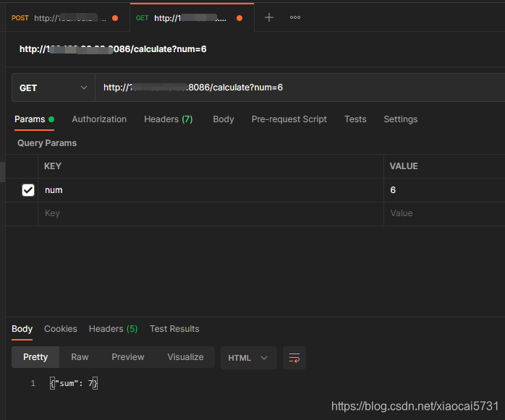Switch to the POST request tab
The width and height of the screenshot is (505, 420).
coord(67,18)
